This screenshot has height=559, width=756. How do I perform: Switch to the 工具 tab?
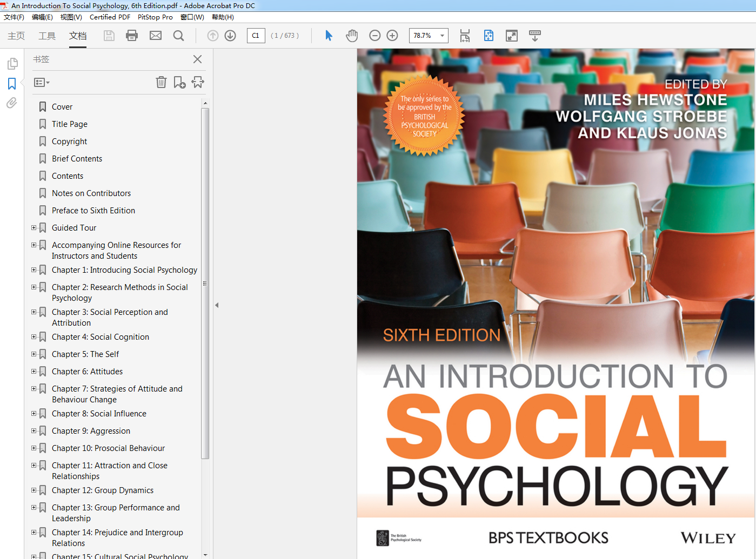coord(47,36)
